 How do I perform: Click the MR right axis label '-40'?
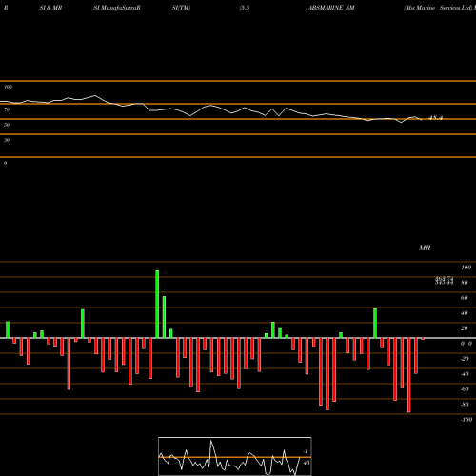(465, 374)
